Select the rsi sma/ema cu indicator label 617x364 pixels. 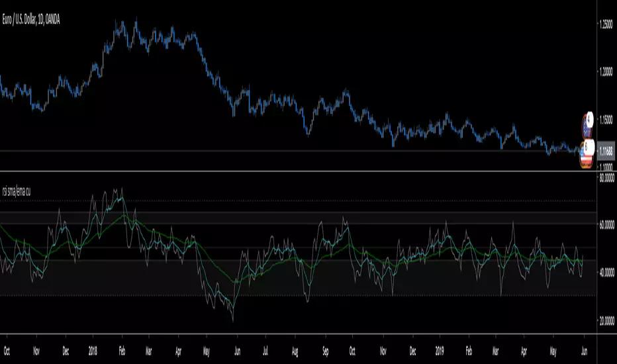16,192
